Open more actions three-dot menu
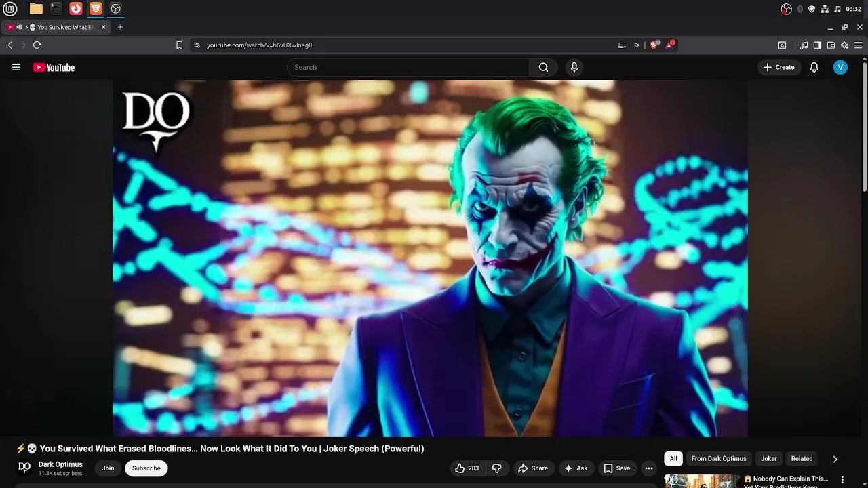Image resolution: width=868 pixels, height=488 pixels. 649,468
